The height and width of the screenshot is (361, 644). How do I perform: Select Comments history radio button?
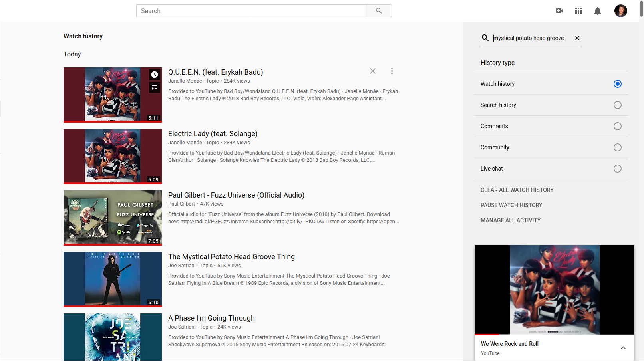pos(618,126)
